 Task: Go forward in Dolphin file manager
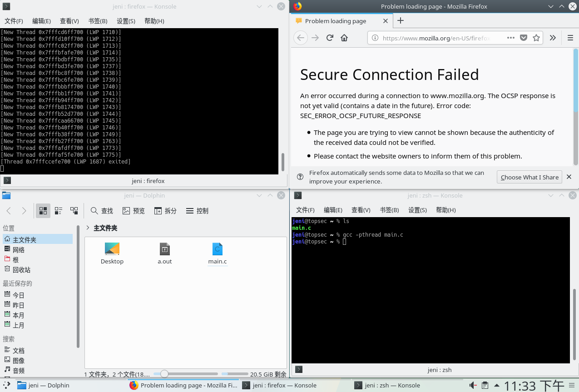(24, 211)
